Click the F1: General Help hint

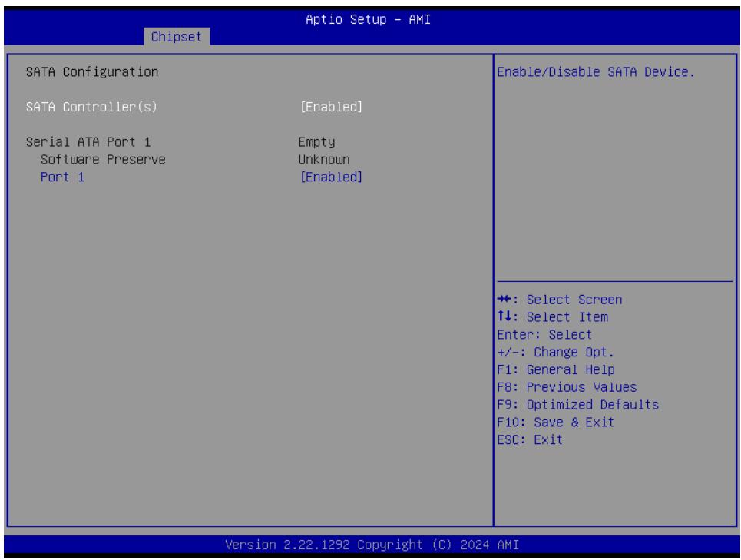(556, 369)
